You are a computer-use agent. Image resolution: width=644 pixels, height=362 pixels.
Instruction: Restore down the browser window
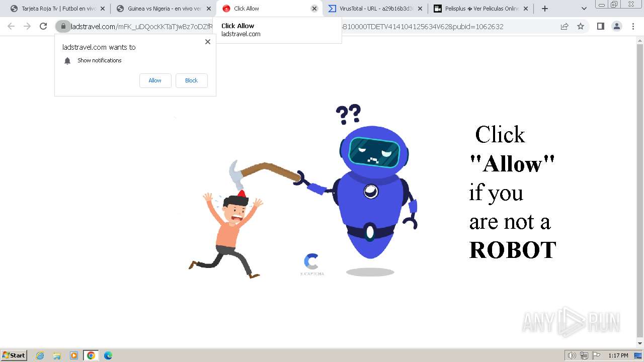(614, 4)
